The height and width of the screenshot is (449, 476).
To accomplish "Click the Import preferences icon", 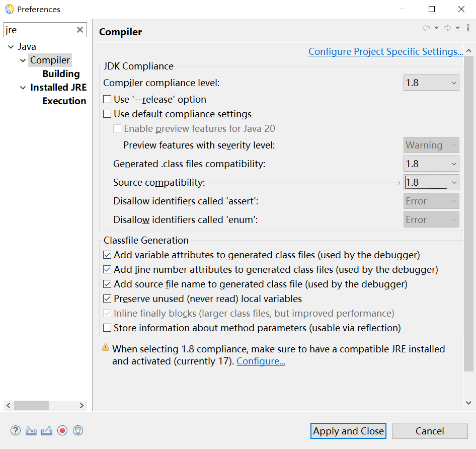I will [x=31, y=430].
